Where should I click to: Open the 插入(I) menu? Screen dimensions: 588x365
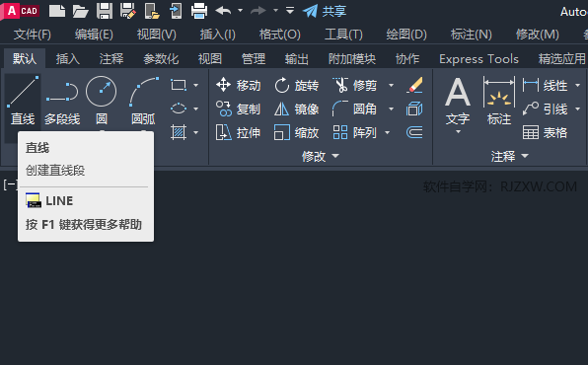pyautogui.click(x=217, y=35)
